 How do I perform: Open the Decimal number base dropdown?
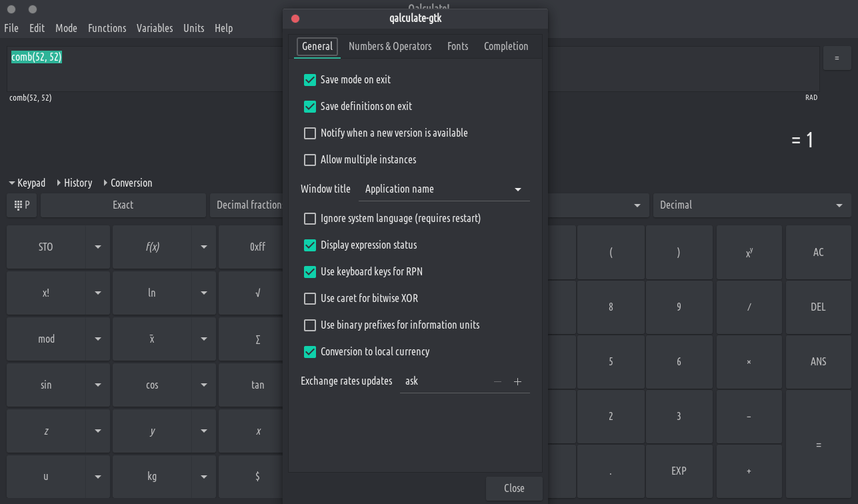752,205
